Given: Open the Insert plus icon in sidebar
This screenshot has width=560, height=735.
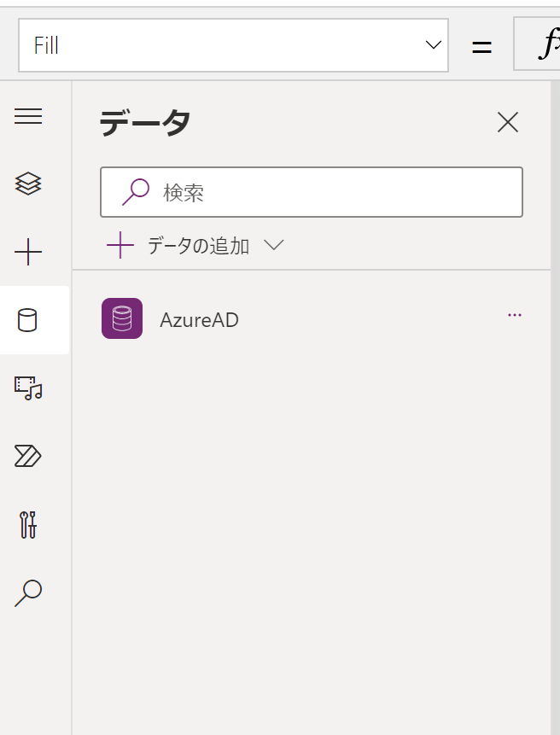Looking at the screenshot, I should point(28,252).
